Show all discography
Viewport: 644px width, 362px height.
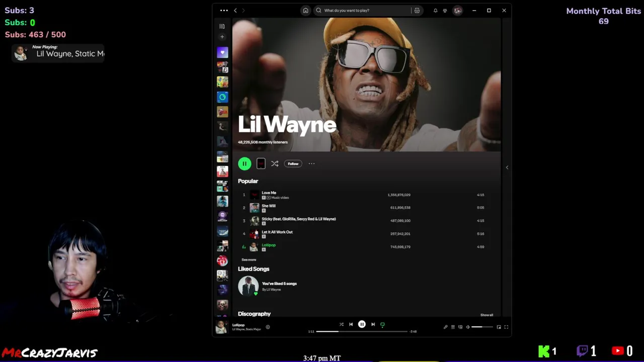pos(487,315)
